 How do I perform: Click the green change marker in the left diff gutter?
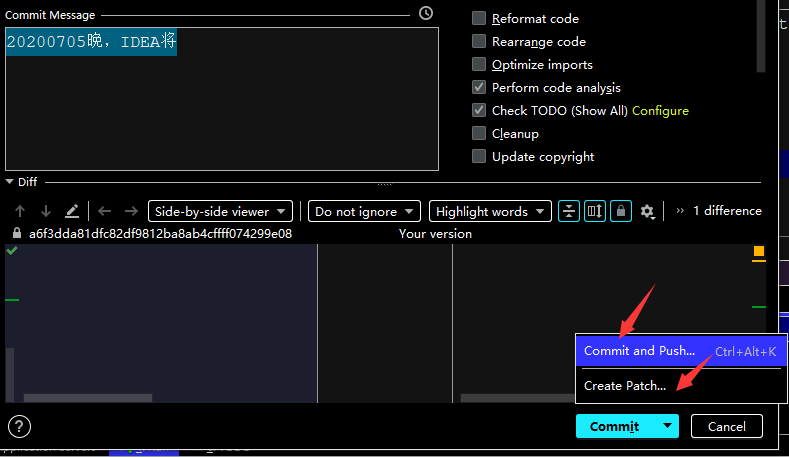click(12, 300)
